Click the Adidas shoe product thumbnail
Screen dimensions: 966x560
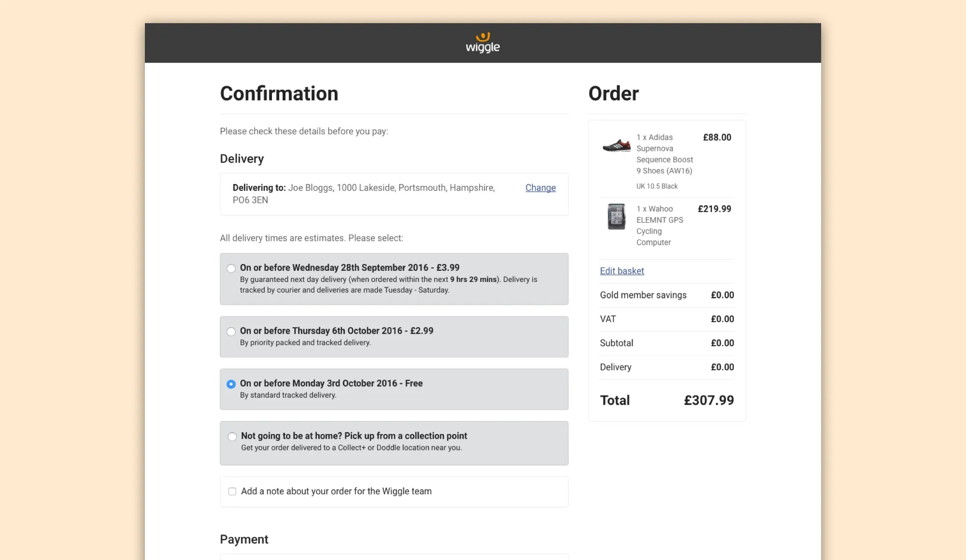(x=616, y=145)
